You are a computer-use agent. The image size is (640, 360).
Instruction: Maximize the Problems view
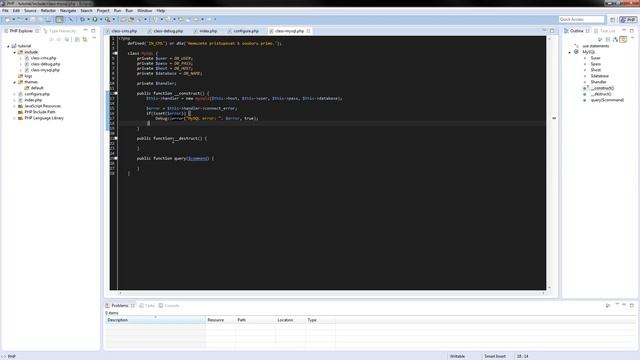[x=632, y=305]
